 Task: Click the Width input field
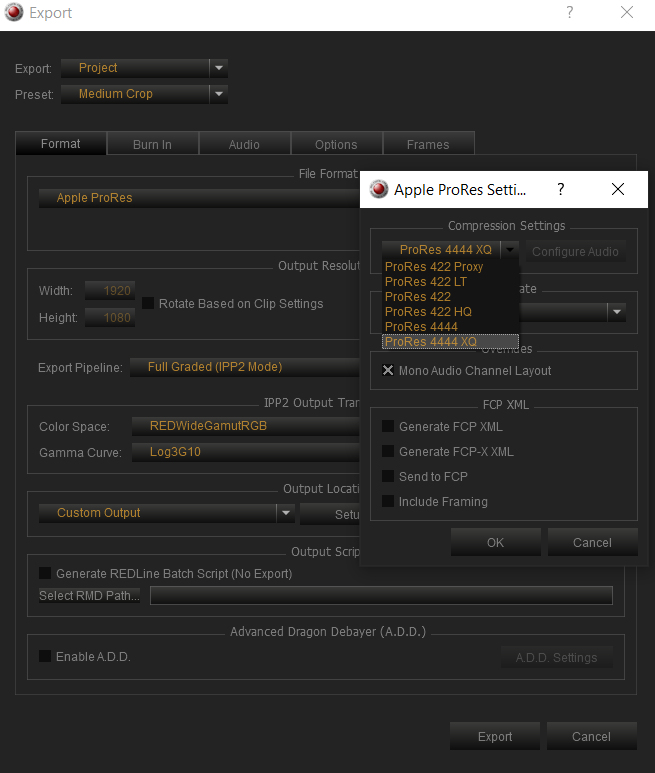tap(110, 291)
